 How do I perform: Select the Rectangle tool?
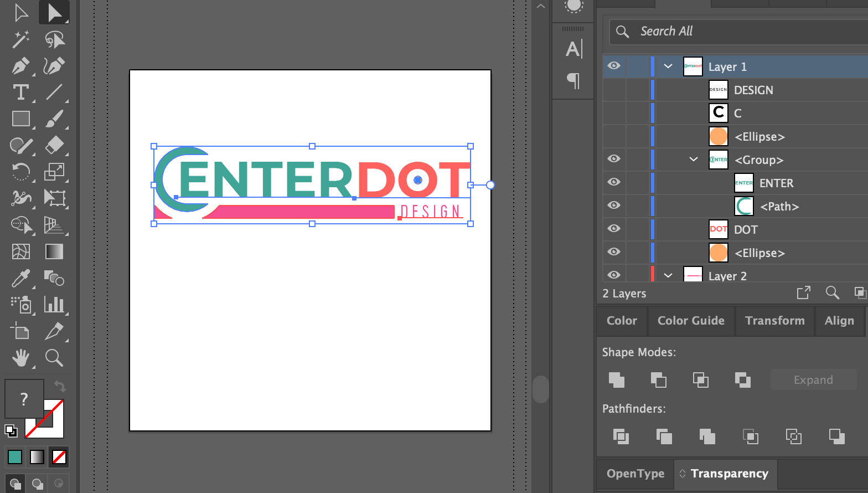(21, 119)
